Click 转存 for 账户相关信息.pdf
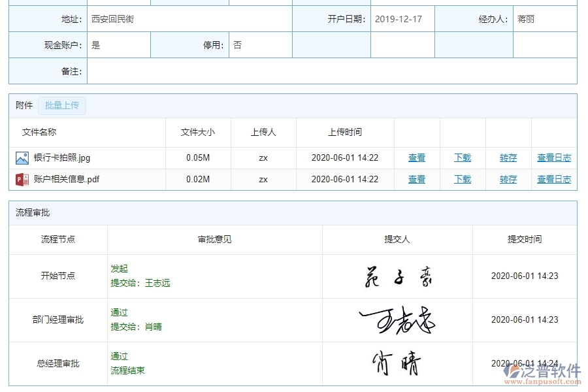This screenshot has height=392, width=588. [508, 179]
